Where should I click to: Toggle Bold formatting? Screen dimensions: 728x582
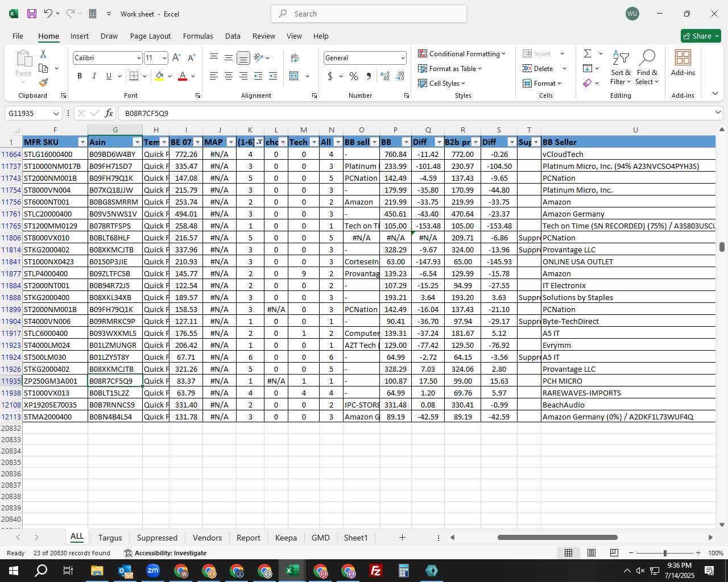pyautogui.click(x=80, y=76)
